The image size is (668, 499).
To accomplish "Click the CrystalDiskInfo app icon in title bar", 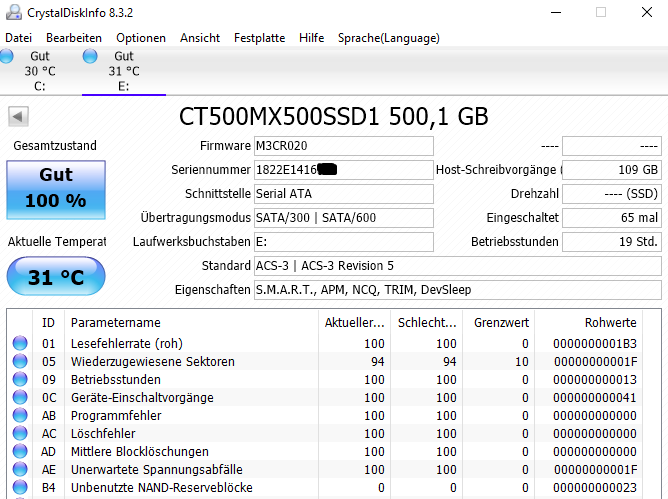I will click(14, 12).
